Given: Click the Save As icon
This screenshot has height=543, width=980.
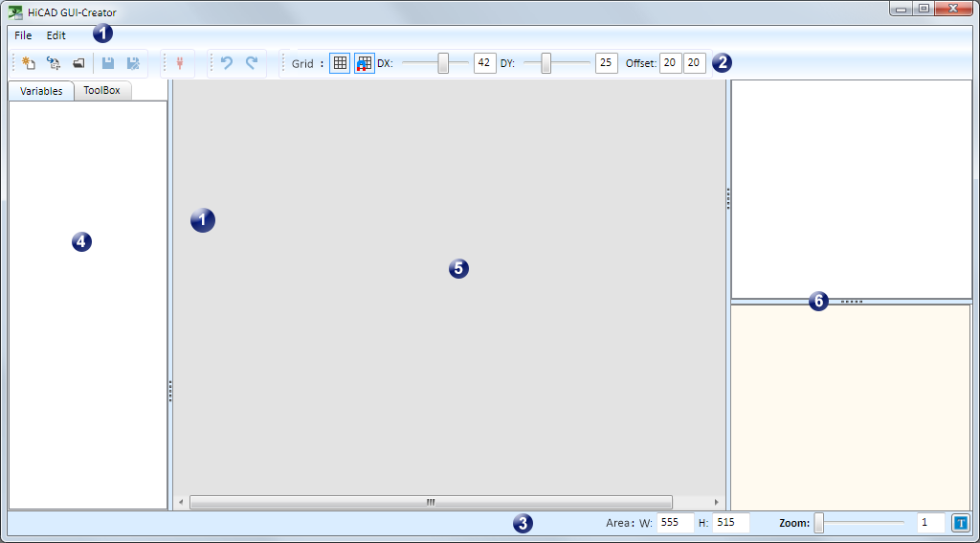Looking at the screenshot, I should pyautogui.click(x=133, y=63).
